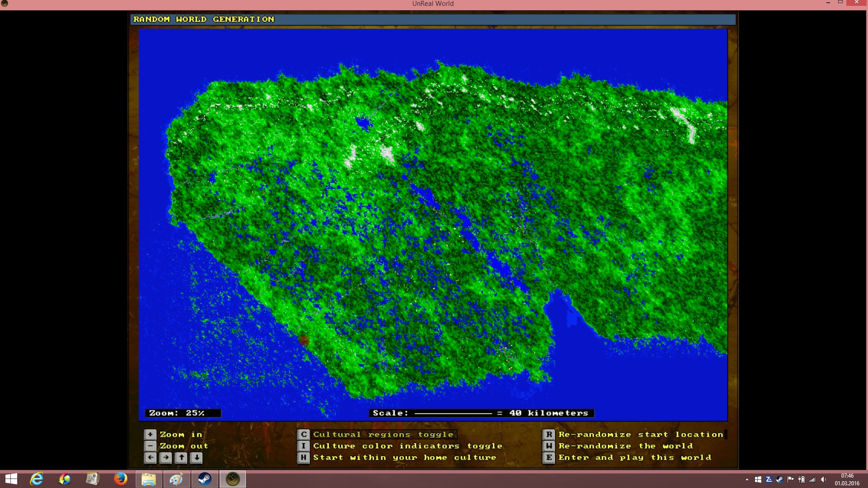Viewport: 868px width, 488px height.
Task: Click the C key icon for cultural regions
Action: pos(303,434)
